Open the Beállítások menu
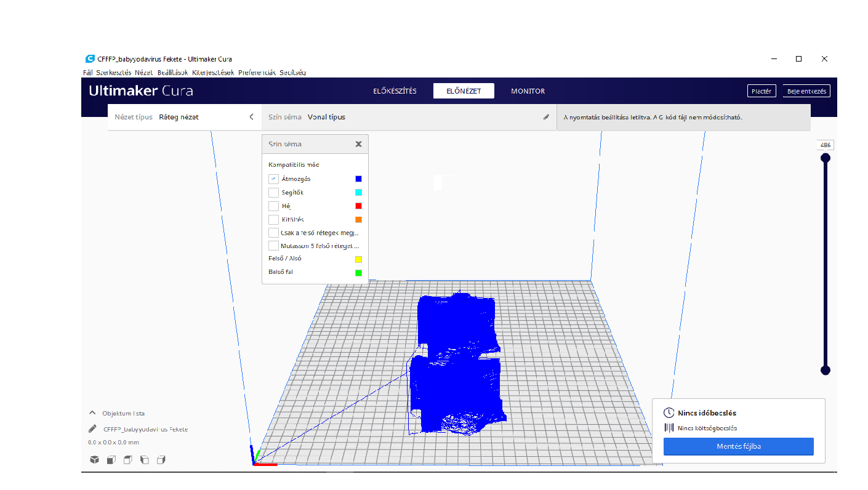Screen dimensions: 868x490 coord(172,72)
